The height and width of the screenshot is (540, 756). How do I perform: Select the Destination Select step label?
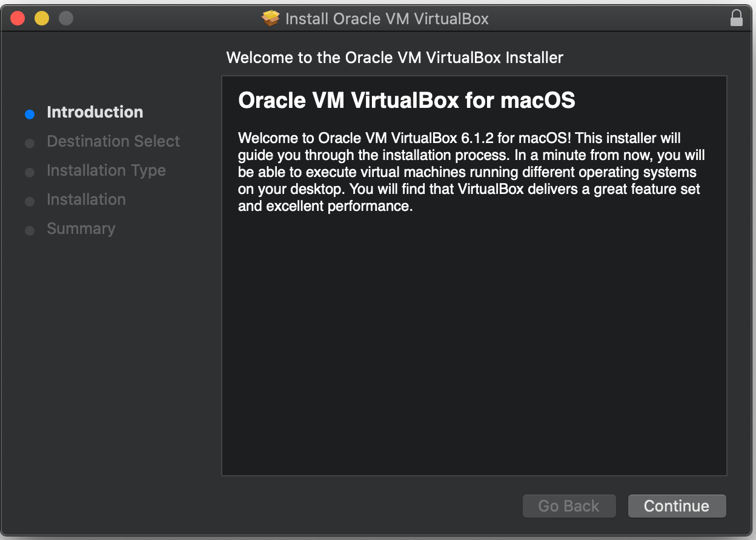pos(113,141)
